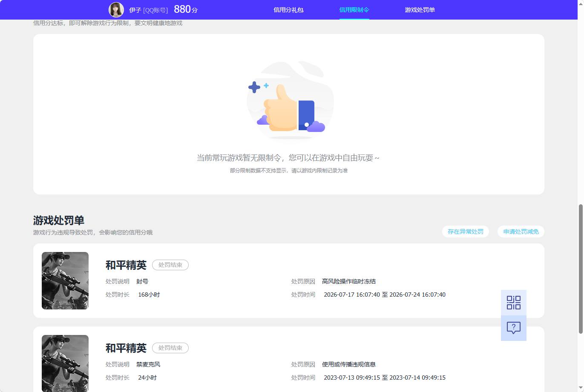Open the QR code floating icon
This screenshot has height=392, width=584.
(514, 303)
